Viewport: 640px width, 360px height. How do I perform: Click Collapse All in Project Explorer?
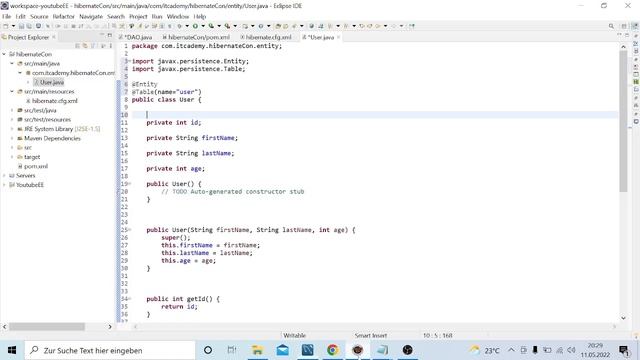(78, 46)
